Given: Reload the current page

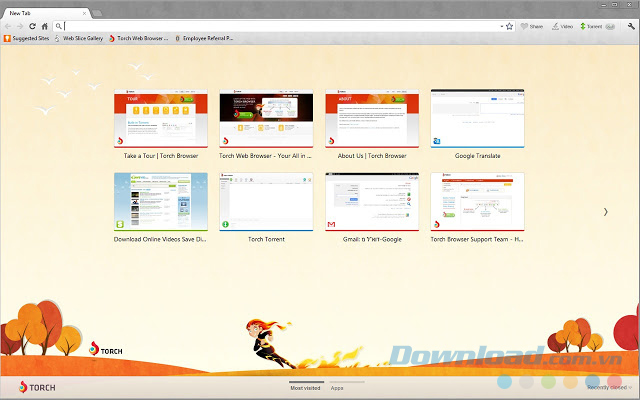Looking at the screenshot, I should [x=32, y=26].
